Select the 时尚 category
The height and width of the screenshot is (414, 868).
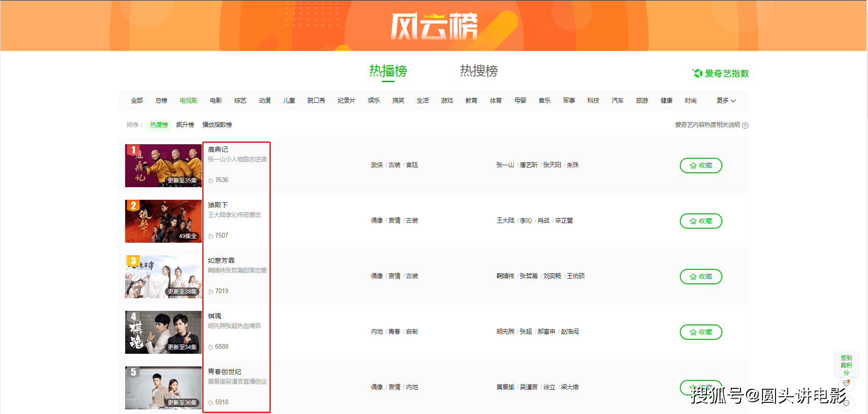coord(691,100)
